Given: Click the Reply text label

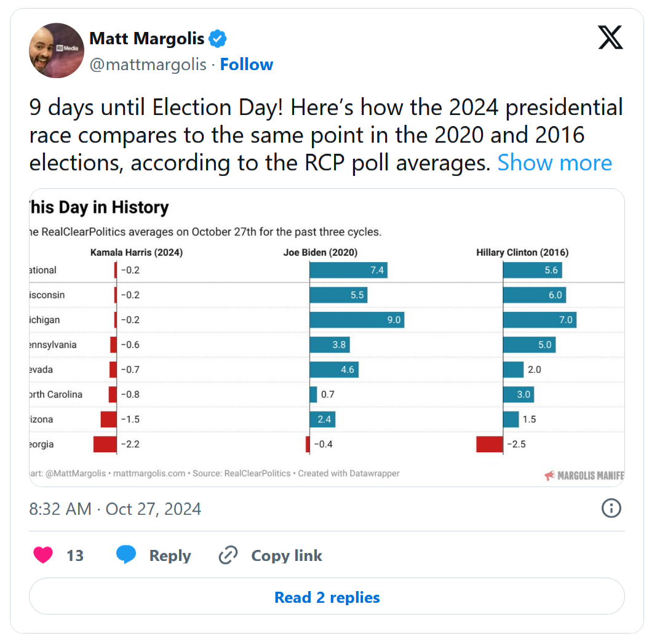Looking at the screenshot, I should (x=170, y=556).
